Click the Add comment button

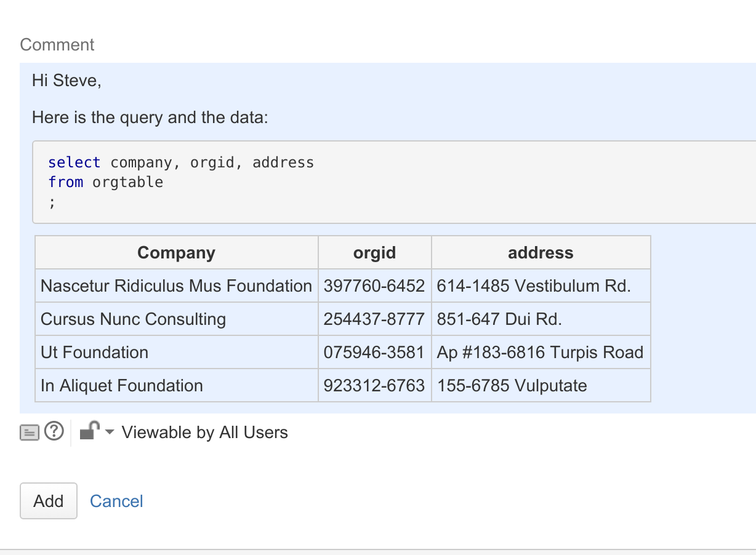point(49,501)
